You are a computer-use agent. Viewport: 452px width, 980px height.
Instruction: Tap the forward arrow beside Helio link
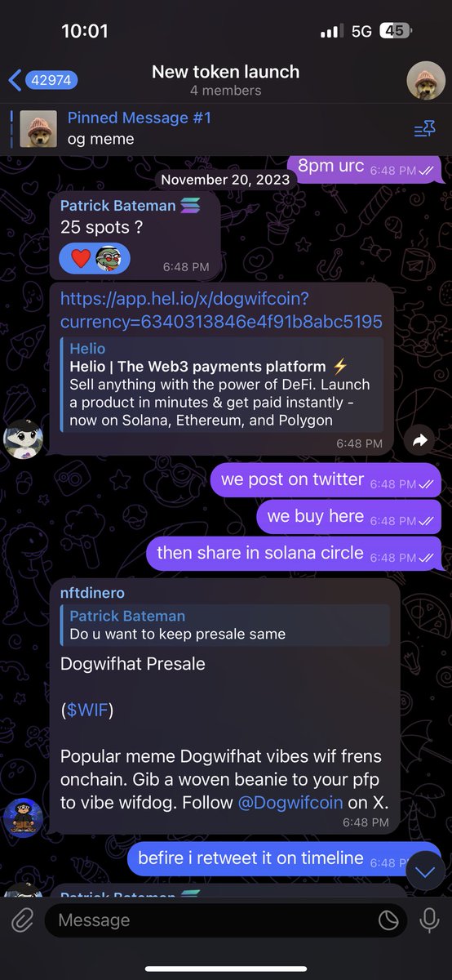point(420,440)
